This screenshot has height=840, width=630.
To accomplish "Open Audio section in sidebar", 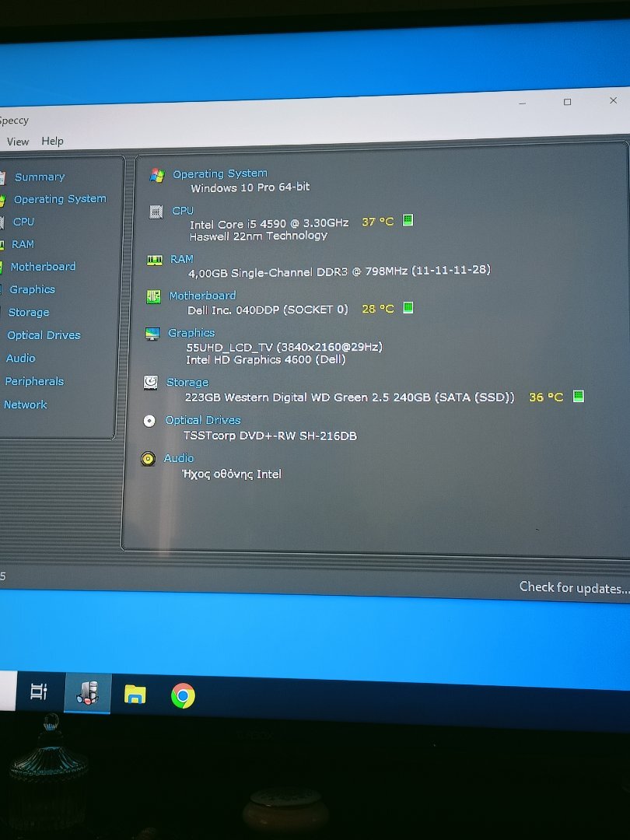I will [20, 359].
